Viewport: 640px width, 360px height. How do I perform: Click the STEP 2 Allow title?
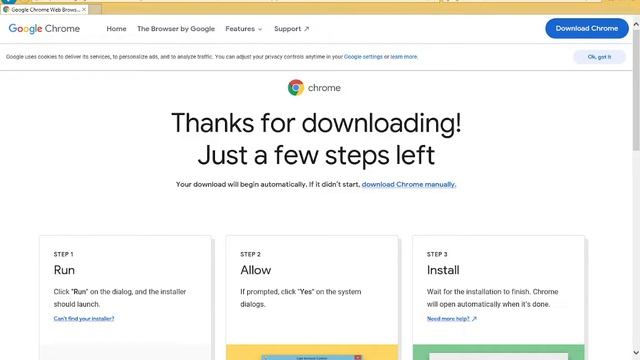click(x=256, y=270)
